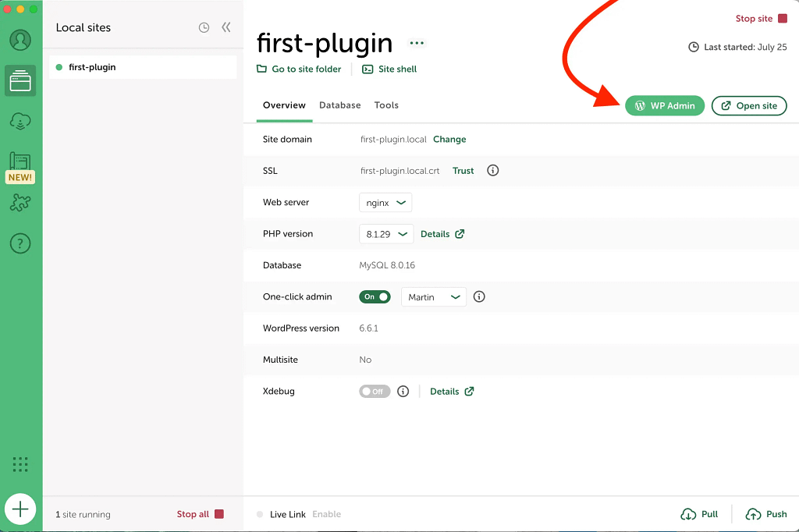
Task: Open PHP version Details link
Action: (442, 234)
